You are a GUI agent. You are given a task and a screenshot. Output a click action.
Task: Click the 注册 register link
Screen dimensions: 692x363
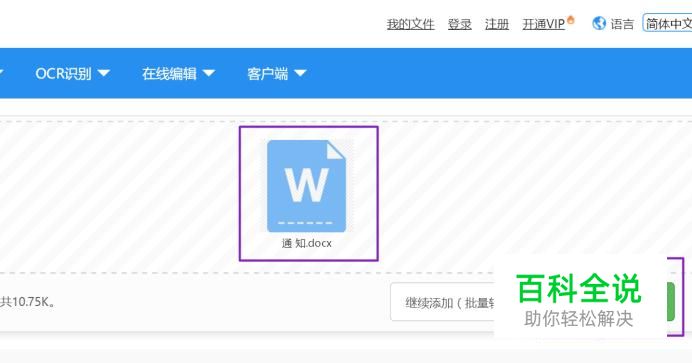(496, 24)
